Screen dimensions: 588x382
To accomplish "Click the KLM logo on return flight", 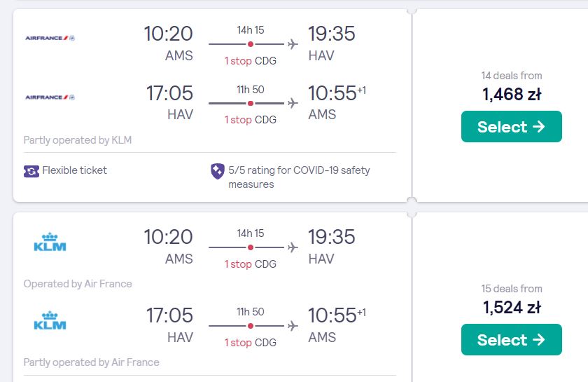I will click(50, 320).
